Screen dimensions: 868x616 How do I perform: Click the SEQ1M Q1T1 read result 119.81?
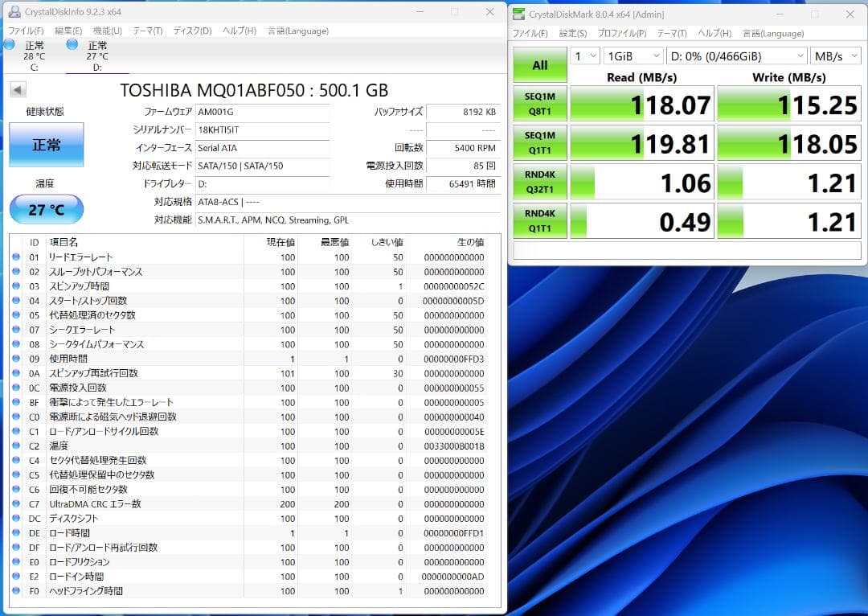642,142
